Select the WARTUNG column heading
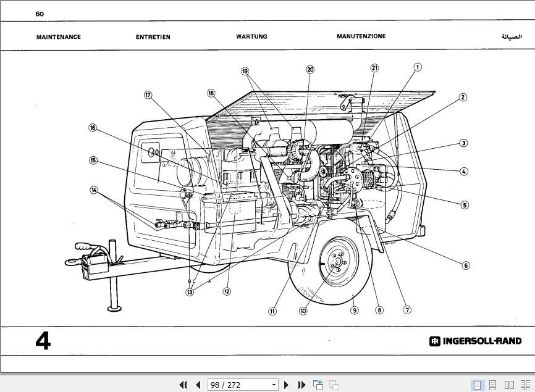The height and width of the screenshot is (392, 535). pos(251,36)
